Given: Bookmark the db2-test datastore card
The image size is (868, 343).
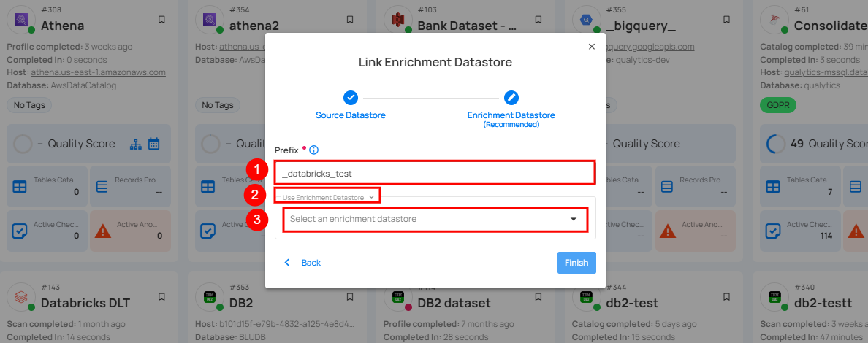Looking at the screenshot, I should click(x=727, y=296).
